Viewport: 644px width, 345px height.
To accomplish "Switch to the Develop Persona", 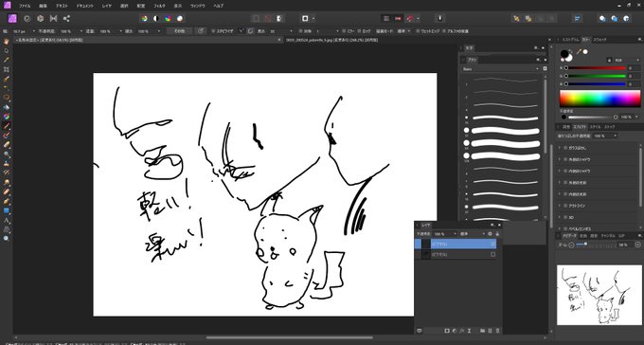I will coord(40,19).
